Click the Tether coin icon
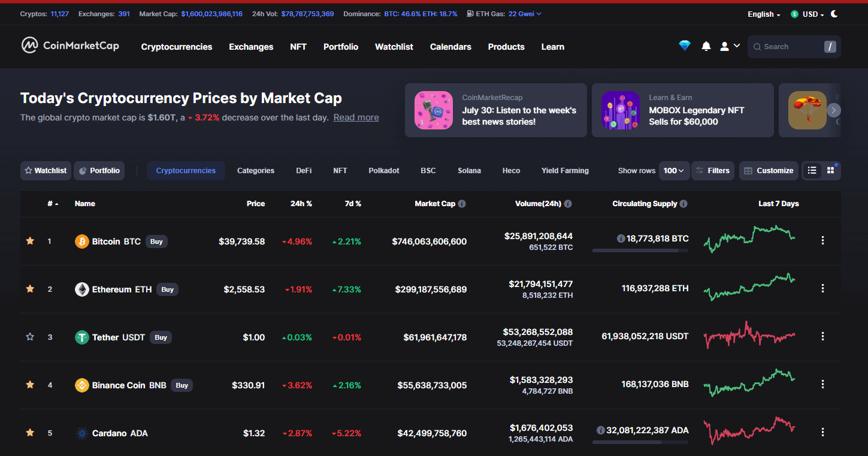868x456 pixels. coord(81,337)
